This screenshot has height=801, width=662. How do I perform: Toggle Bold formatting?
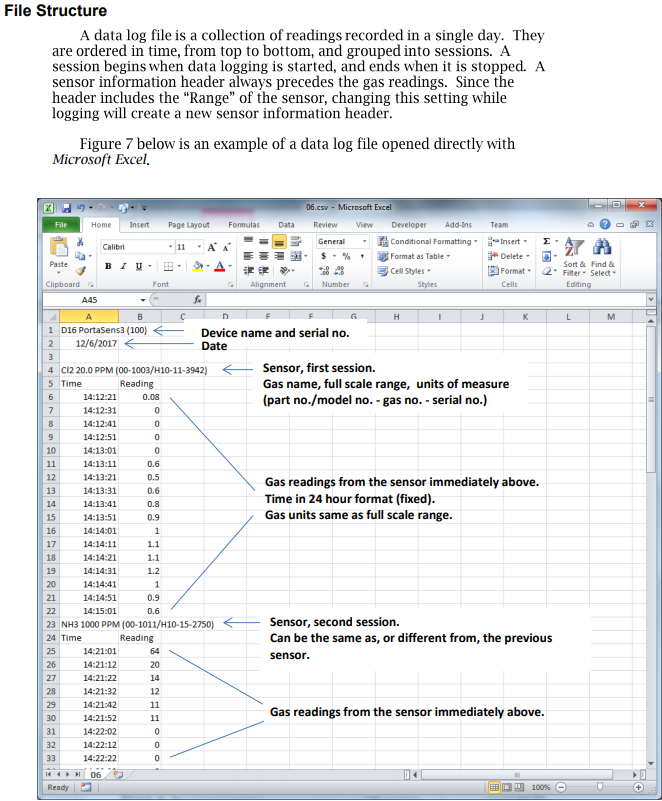(x=108, y=266)
